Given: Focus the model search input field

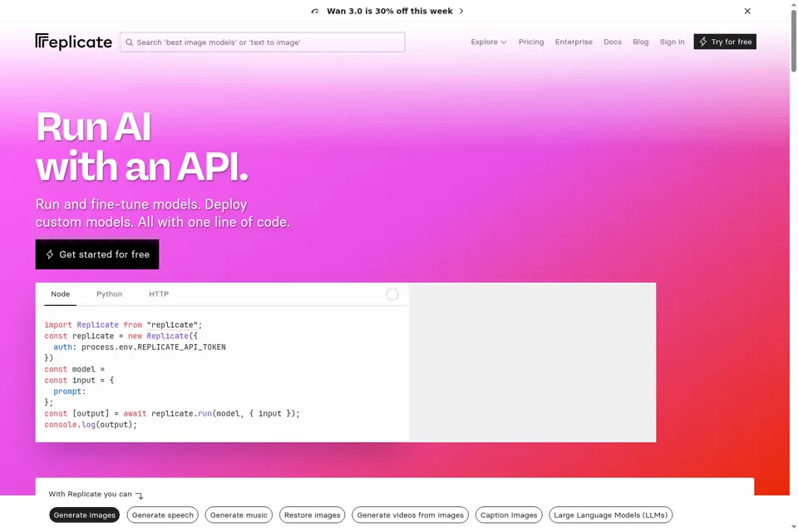Looking at the screenshot, I should click(263, 42).
